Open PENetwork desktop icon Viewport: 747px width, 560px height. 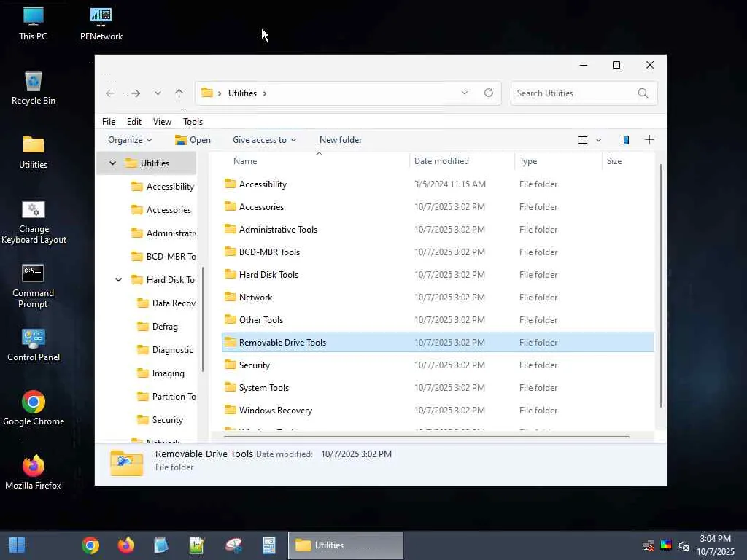101,24
